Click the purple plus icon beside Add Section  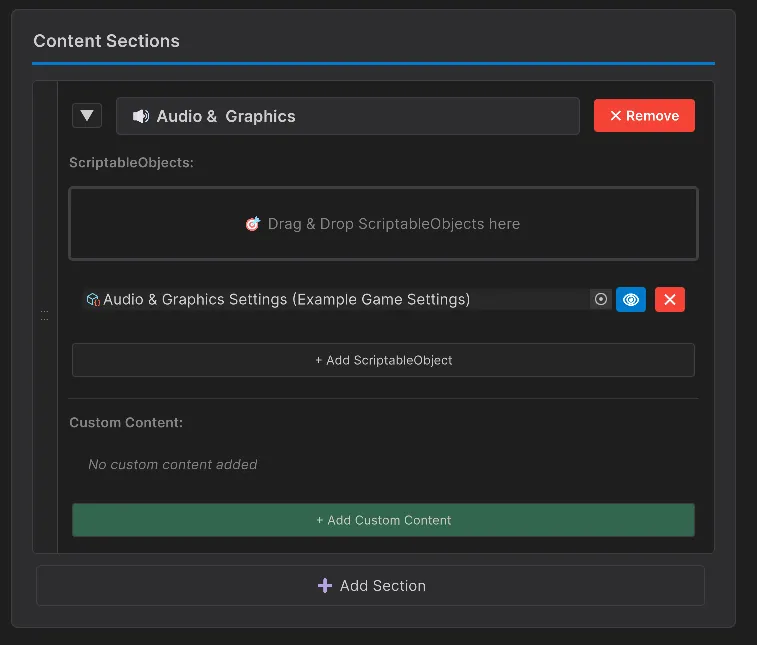pyautogui.click(x=324, y=586)
